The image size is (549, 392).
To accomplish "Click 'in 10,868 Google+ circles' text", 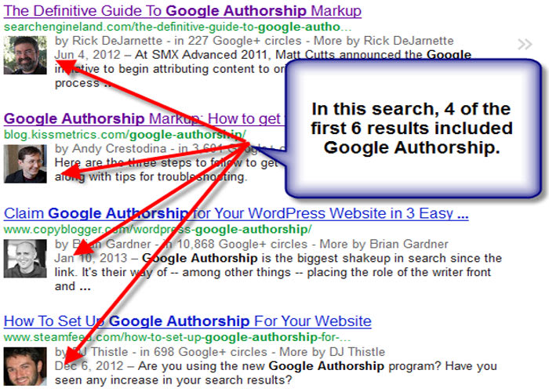I will tap(235, 244).
